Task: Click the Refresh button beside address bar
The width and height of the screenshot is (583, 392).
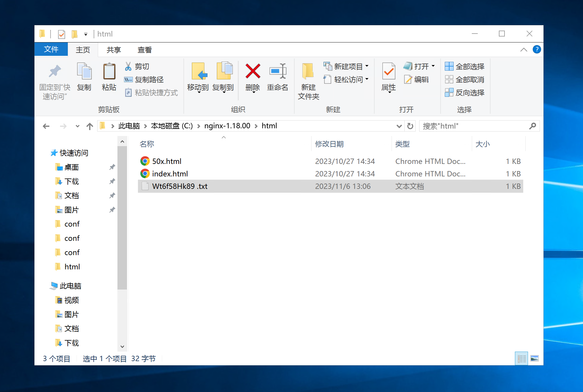Action: 410,126
